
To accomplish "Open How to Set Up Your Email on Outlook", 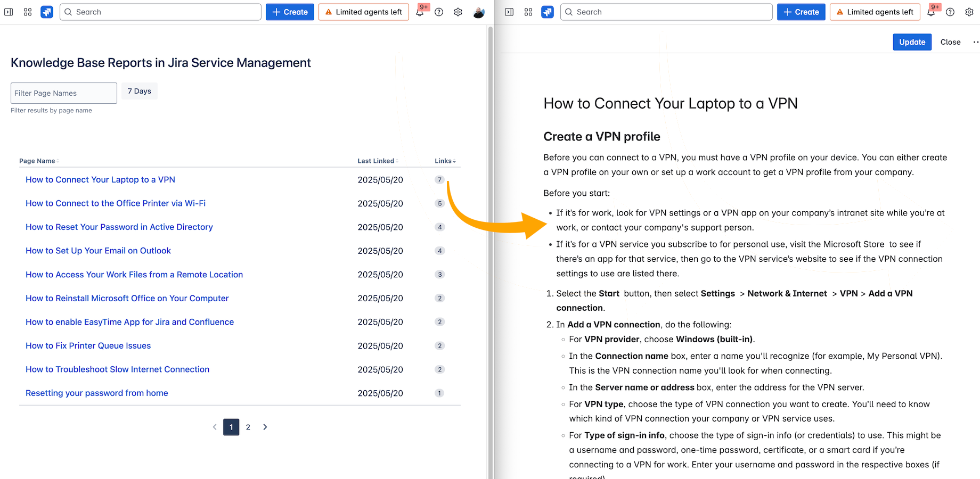I will (98, 251).
